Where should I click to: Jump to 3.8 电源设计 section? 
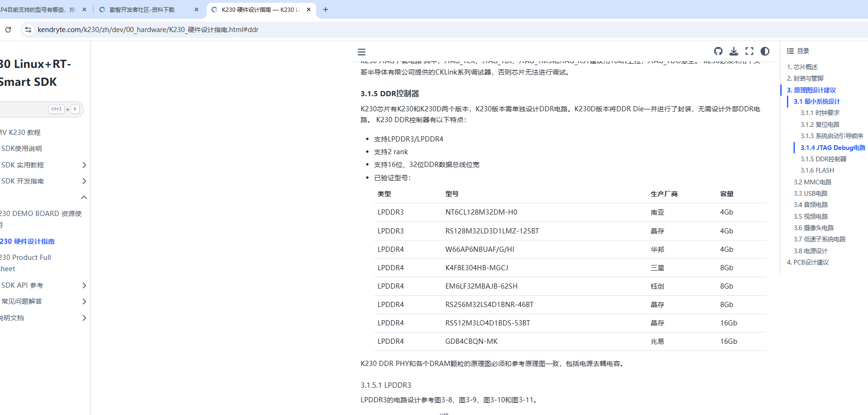tap(811, 251)
